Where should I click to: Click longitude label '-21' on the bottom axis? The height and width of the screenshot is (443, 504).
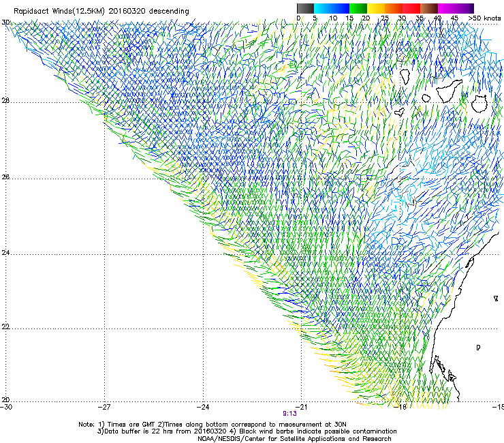tap(301, 407)
